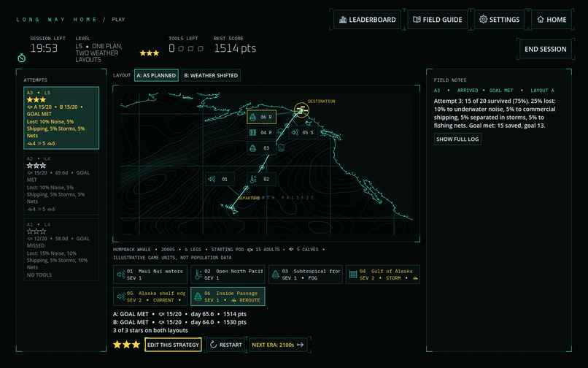Click the Best Score 1514 pts value
Screen dimensions: 588x368
[x=235, y=48]
